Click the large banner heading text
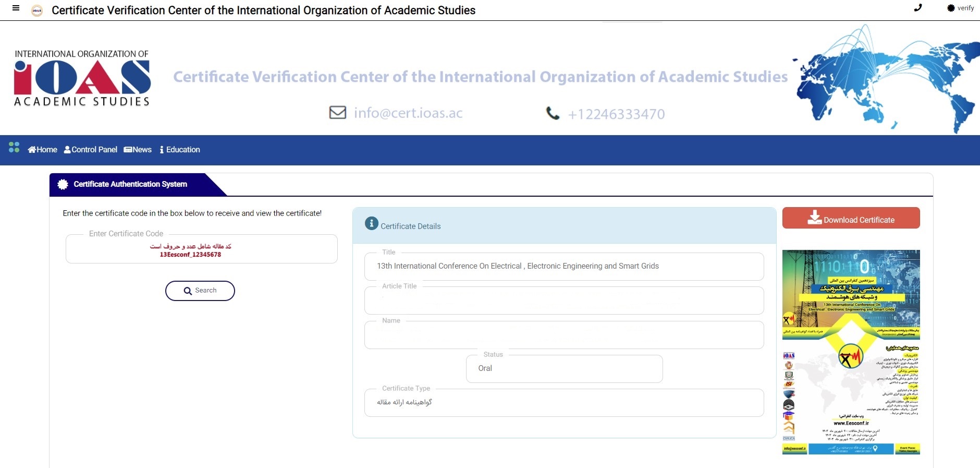Image resolution: width=980 pixels, height=468 pixels. (x=480, y=77)
